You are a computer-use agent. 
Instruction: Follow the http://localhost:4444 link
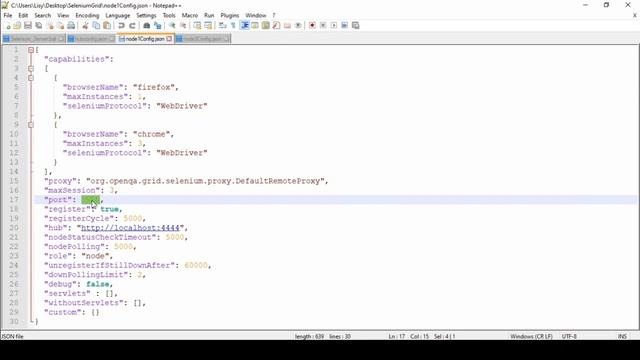click(130, 228)
